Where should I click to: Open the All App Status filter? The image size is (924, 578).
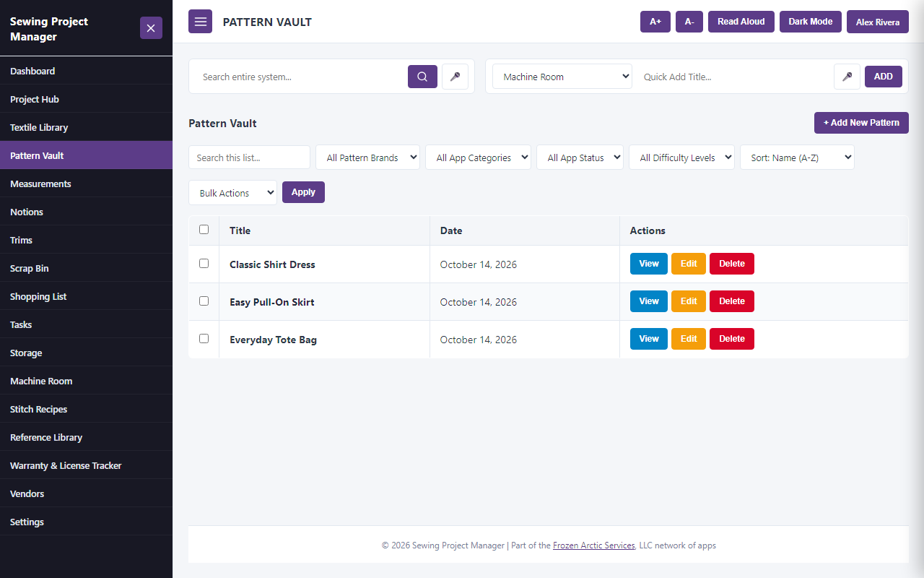580,158
